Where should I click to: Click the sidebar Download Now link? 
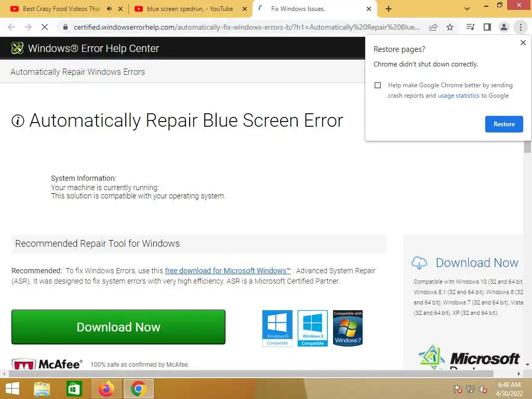pos(477,262)
